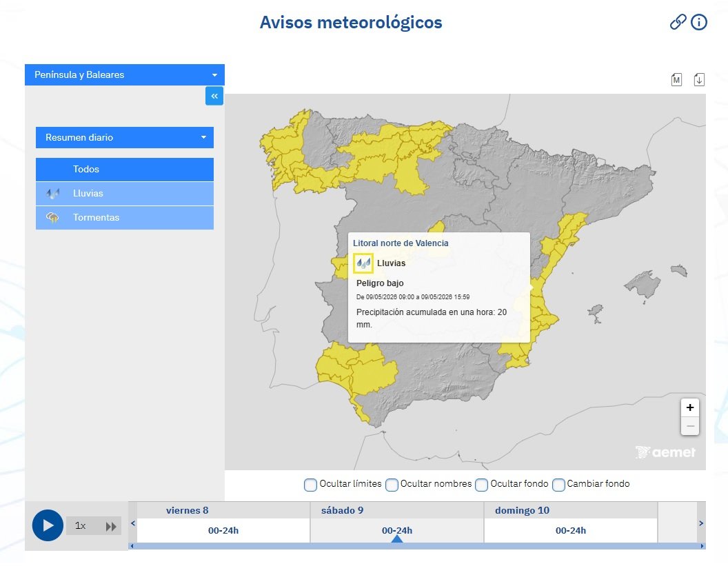Click the right arrow of the bottom scrollbar
The image size is (728, 575).
pyautogui.click(x=702, y=546)
